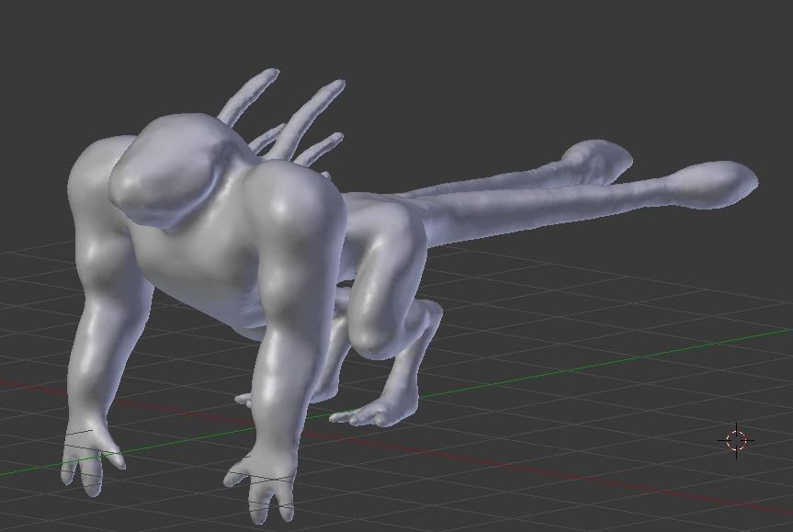Viewport: 793px width, 532px height.
Task: Click the 3D cursor crosshair in viewport
Action: 736,440
